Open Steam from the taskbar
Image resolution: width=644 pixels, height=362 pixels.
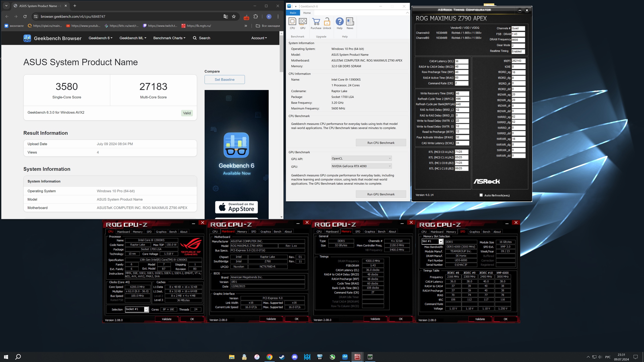pyautogui.click(x=282, y=357)
